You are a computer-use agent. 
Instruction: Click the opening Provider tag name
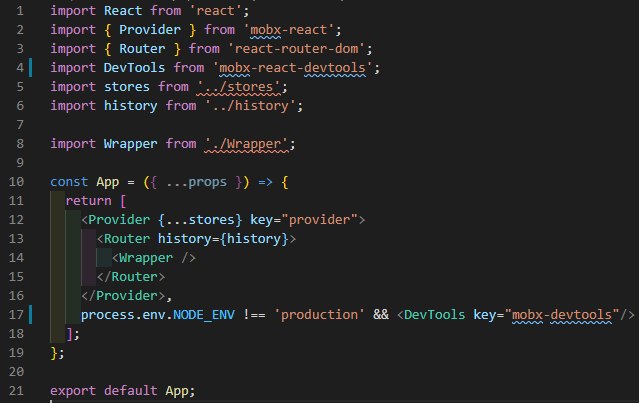(119, 220)
